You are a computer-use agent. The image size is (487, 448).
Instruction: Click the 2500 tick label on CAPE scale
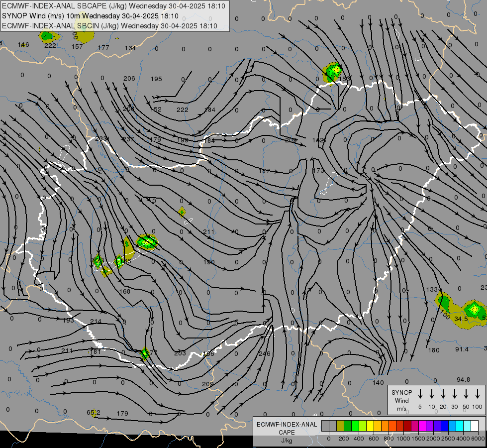click(448, 439)
